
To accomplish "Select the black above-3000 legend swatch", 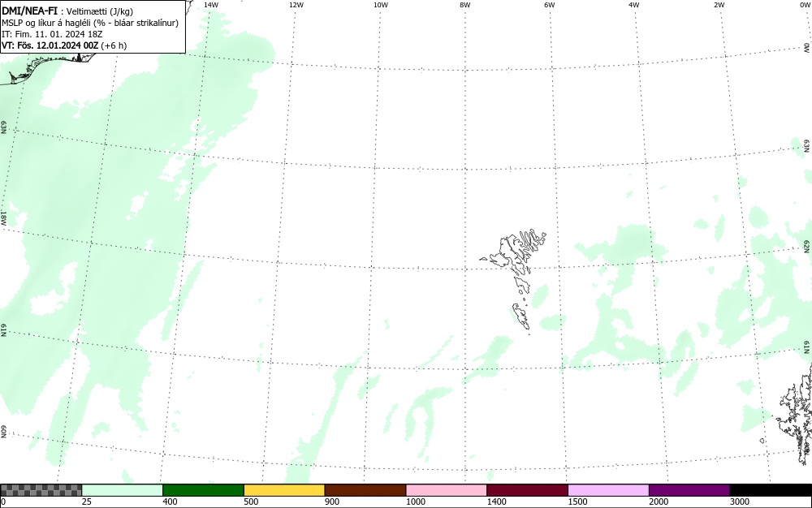I will tap(771, 490).
